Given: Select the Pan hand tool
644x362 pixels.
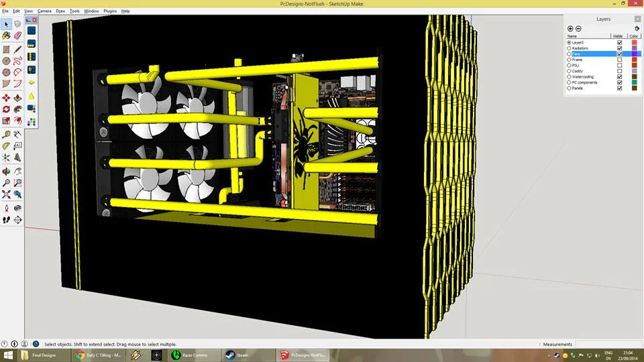Looking at the screenshot, I should coord(17,172).
